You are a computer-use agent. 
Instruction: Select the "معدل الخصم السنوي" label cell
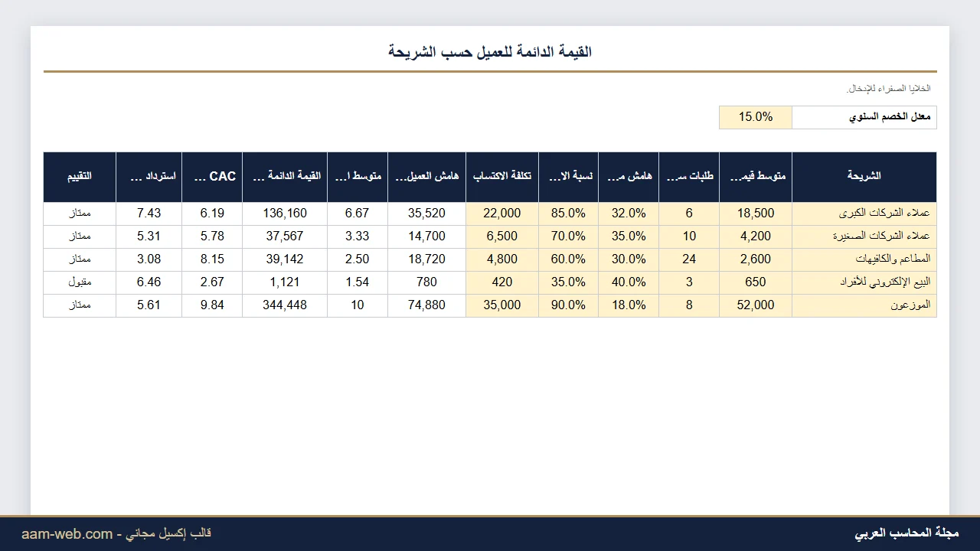point(864,117)
